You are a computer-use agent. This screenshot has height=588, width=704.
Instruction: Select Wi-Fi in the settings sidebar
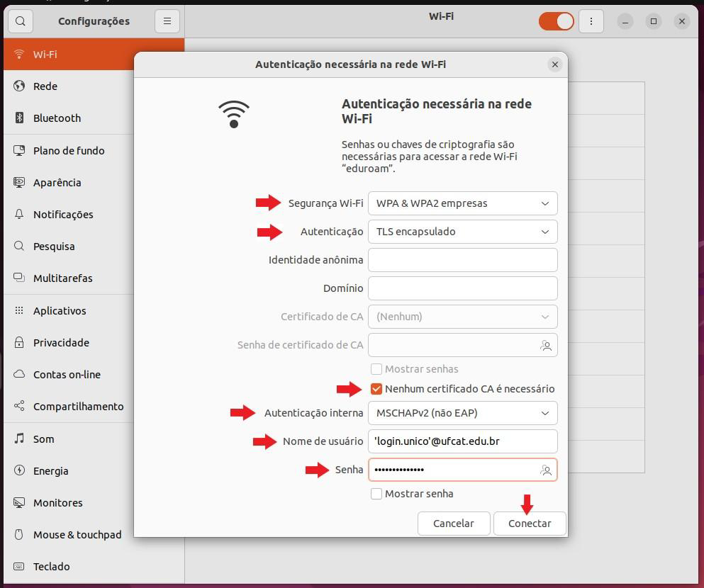coord(69,55)
